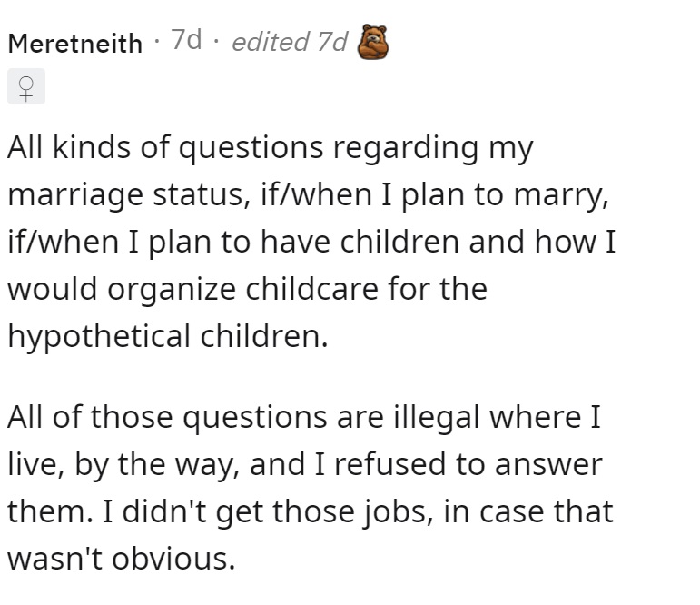
Task: Click the female symbol flair badge
Action: [x=26, y=86]
